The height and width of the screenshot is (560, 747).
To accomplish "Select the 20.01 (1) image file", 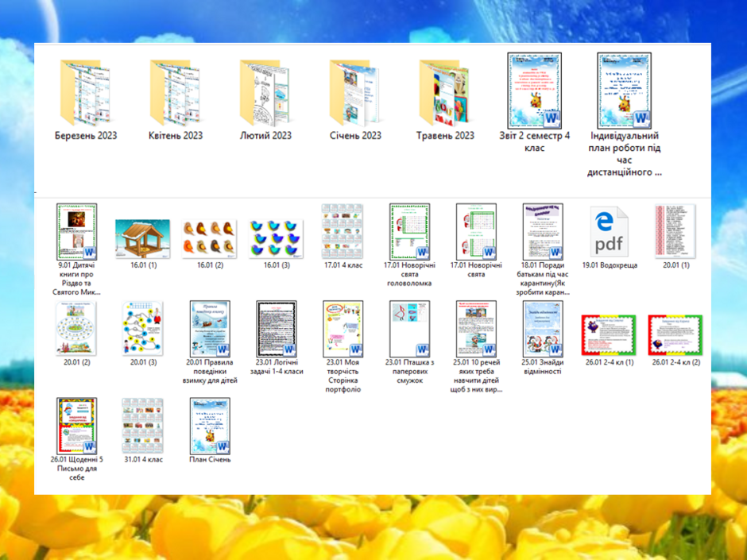I will pyautogui.click(x=675, y=231).
